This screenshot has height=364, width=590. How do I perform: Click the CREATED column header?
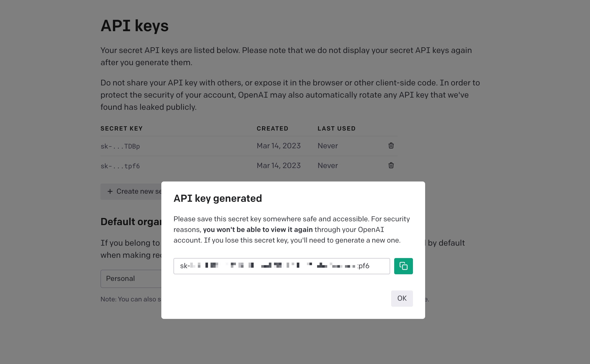point(272,129)
